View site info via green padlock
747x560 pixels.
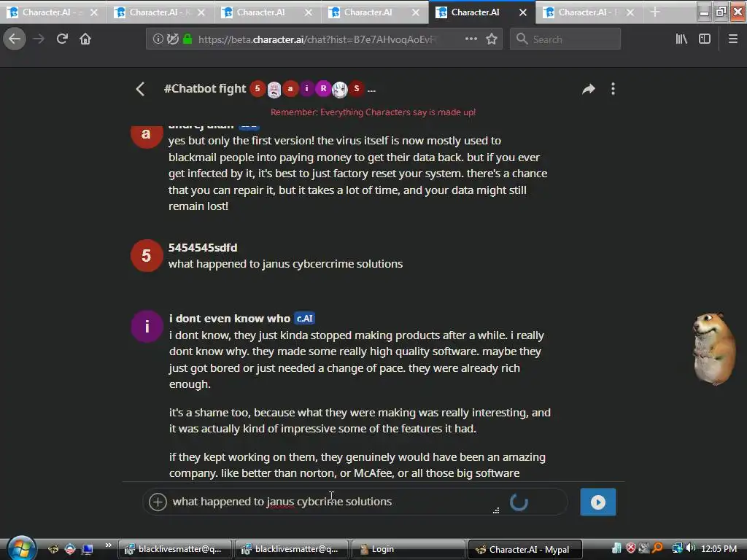[x=187, y=39]
